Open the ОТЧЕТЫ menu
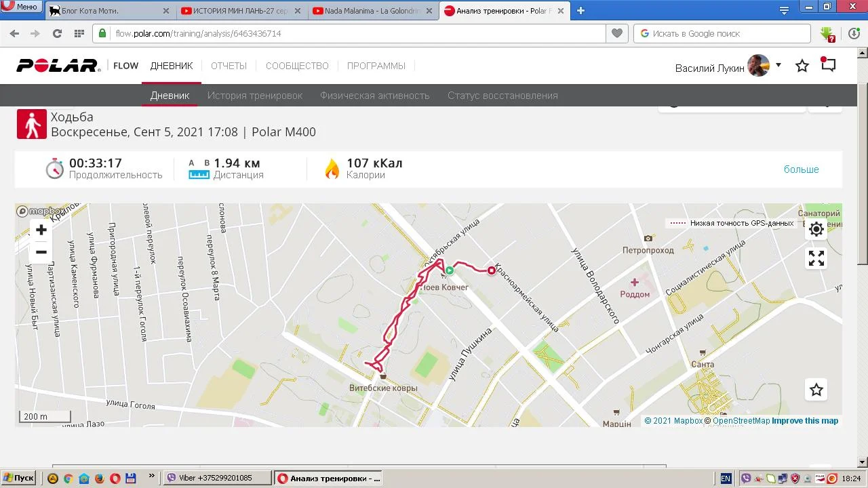 (229, 66)
